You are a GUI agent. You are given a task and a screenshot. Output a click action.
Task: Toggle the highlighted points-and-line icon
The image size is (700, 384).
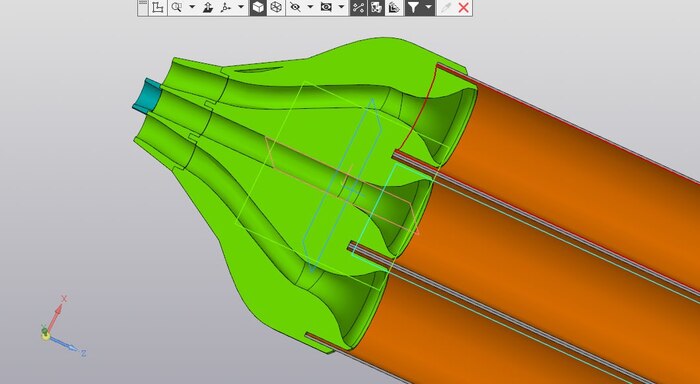point(358,7)
